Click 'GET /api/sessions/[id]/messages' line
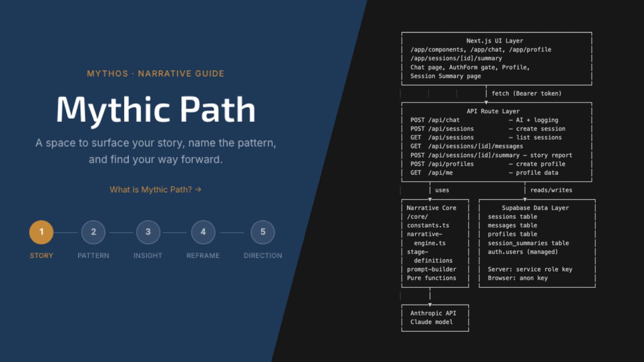 point(467,146)
